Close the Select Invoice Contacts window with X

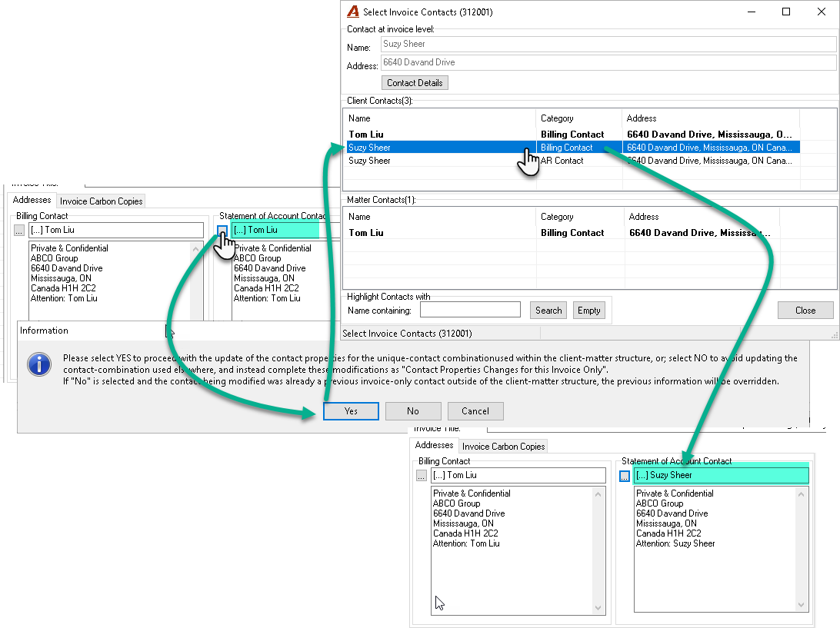tap(822, 12)
